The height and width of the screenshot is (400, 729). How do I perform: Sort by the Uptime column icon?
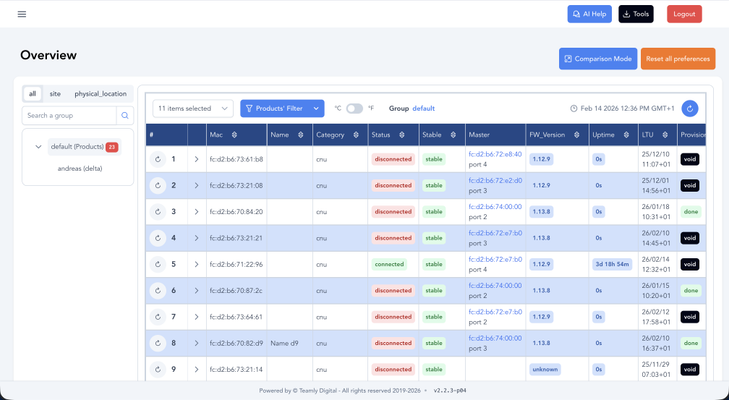[x=627, y=135]
